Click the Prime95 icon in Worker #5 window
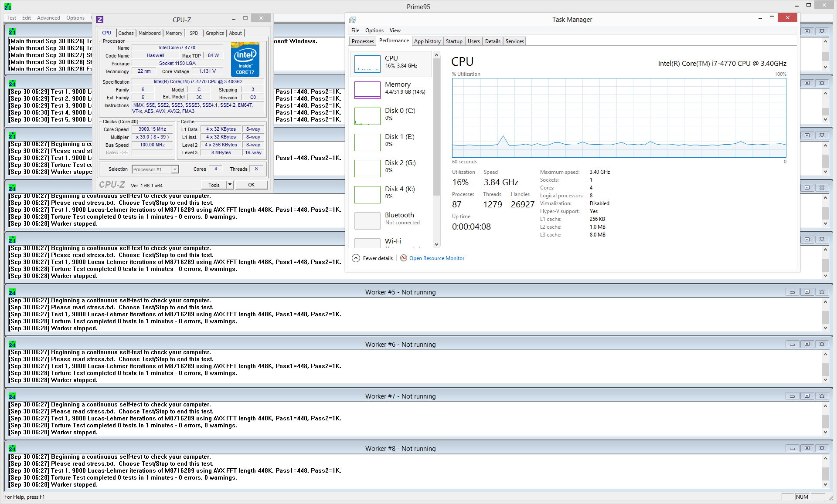 (12, 292)
